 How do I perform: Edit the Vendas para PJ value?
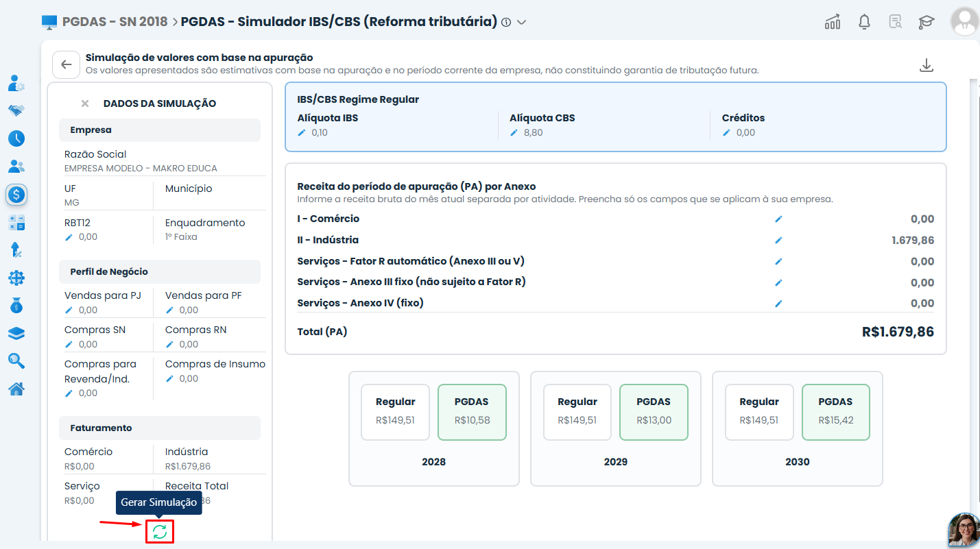pyautogui.click(x=69, y=310)
